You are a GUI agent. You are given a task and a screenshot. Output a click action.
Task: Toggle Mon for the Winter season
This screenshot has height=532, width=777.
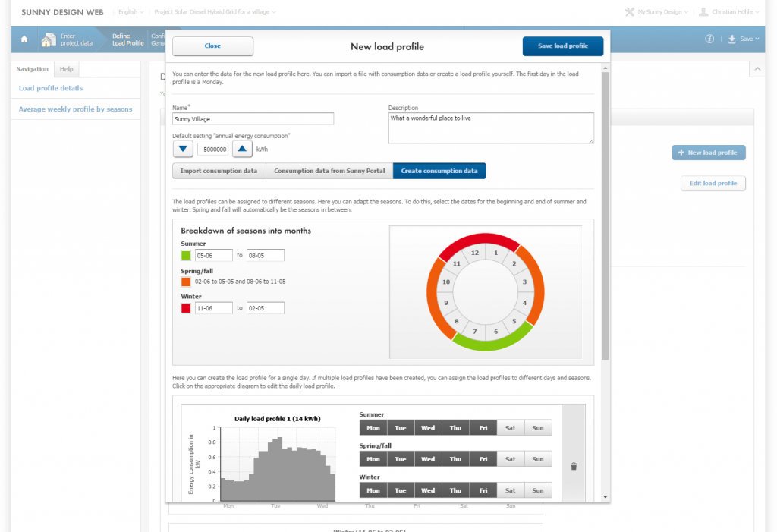click(x=373, y=490)
